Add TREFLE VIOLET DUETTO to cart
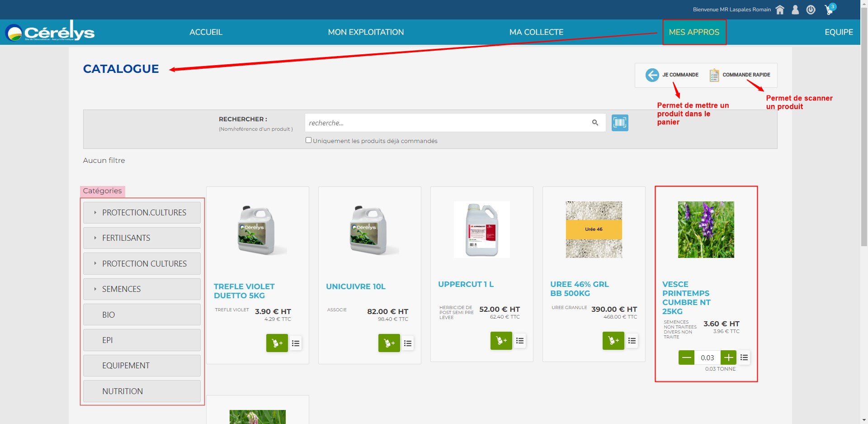 pyautogui.click(x=277, y=343)
